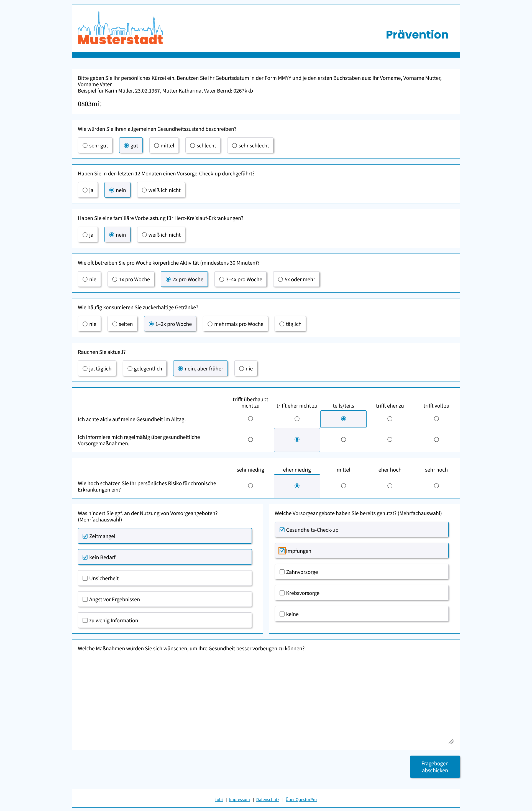Rate chronic illness risk as 'sehr hoch'
The width and height of the screenshot is (532, 811).
[436, 486]
